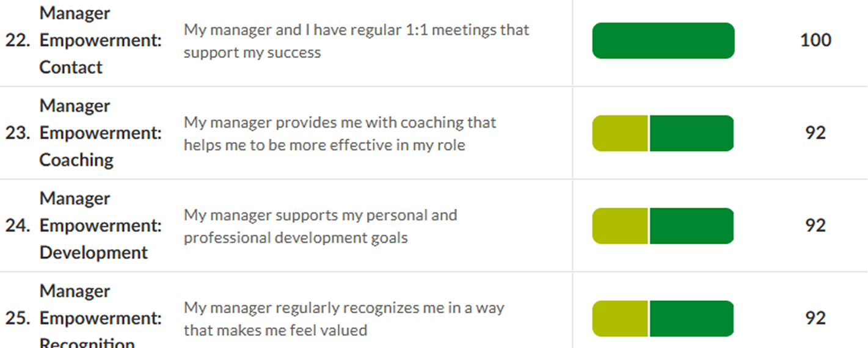Click question number 23
868x348 pixels.
coord(17,133)
